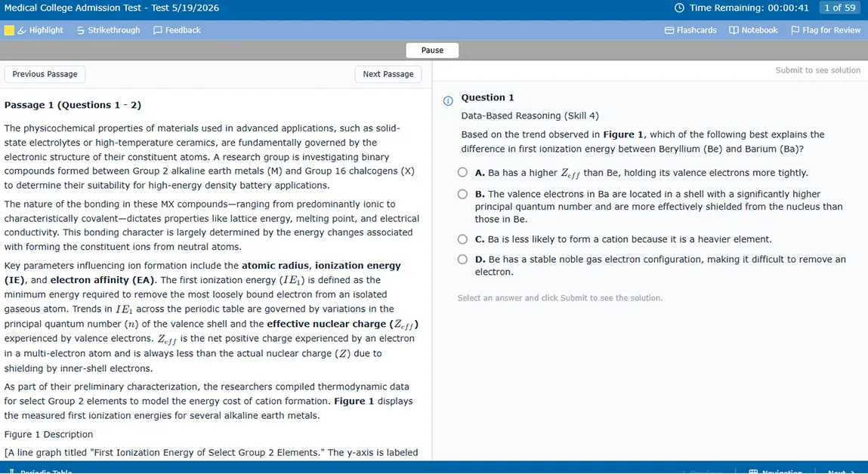Viewport: 868px width, 474px height.
Task: Flag this question for review
Action: (826, 30)
